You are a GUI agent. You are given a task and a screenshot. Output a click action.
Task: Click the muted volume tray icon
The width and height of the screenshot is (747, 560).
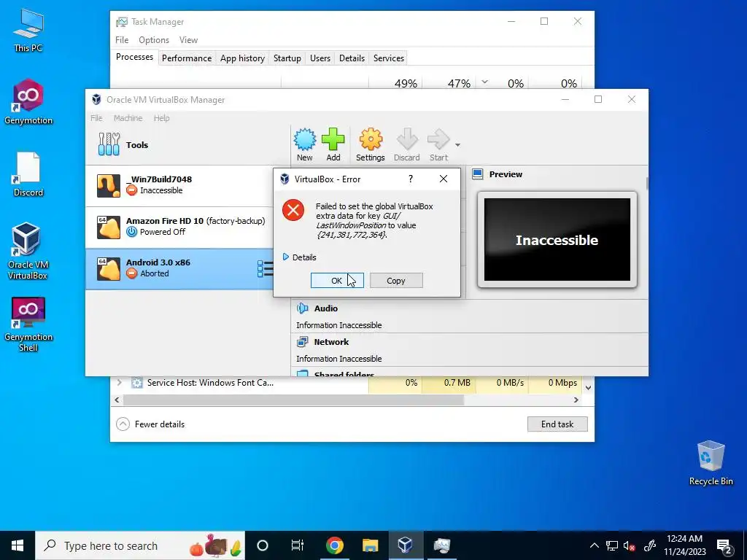click(x=630, y=545)
